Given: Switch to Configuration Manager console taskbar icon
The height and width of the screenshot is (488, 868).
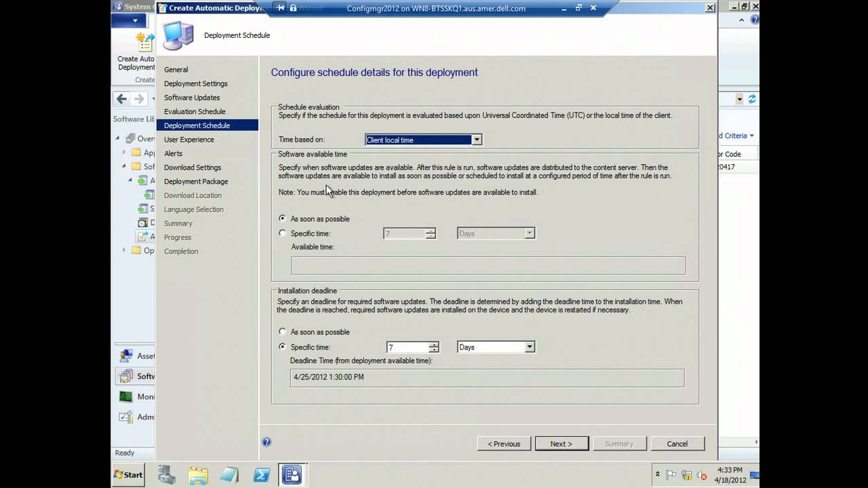Looking at the screenshot, I should pos(292,474).
